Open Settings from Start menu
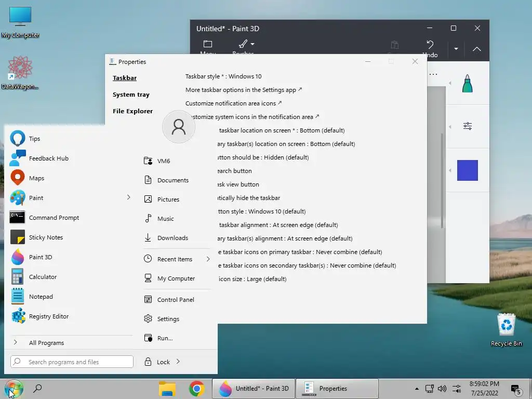Screen dimensions: 532x399 [x=177, y=318]
